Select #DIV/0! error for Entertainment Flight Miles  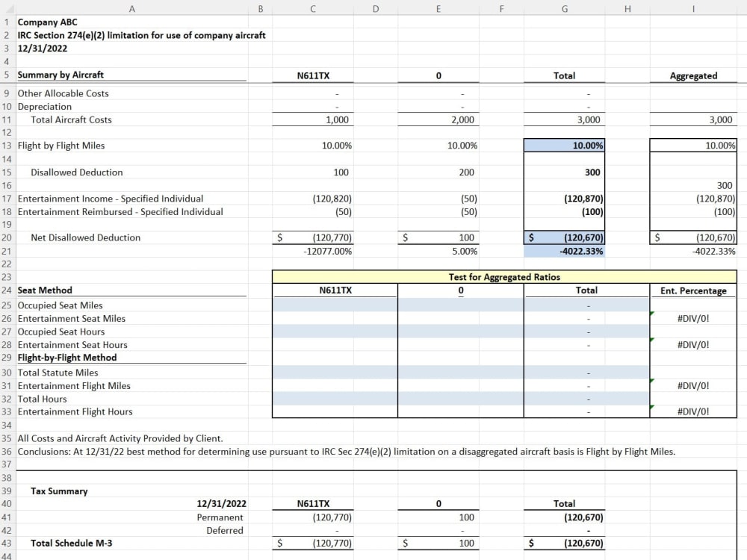pos(693,386)
